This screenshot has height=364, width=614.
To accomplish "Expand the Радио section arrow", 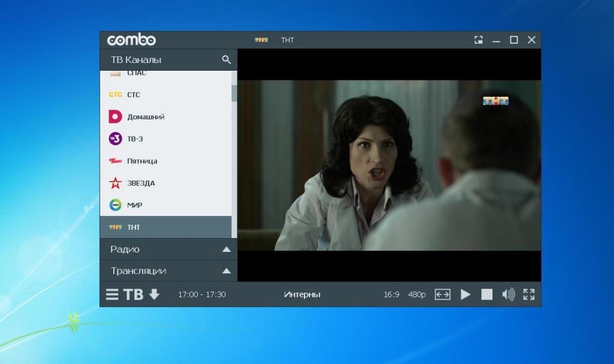I will pos(226,249).
